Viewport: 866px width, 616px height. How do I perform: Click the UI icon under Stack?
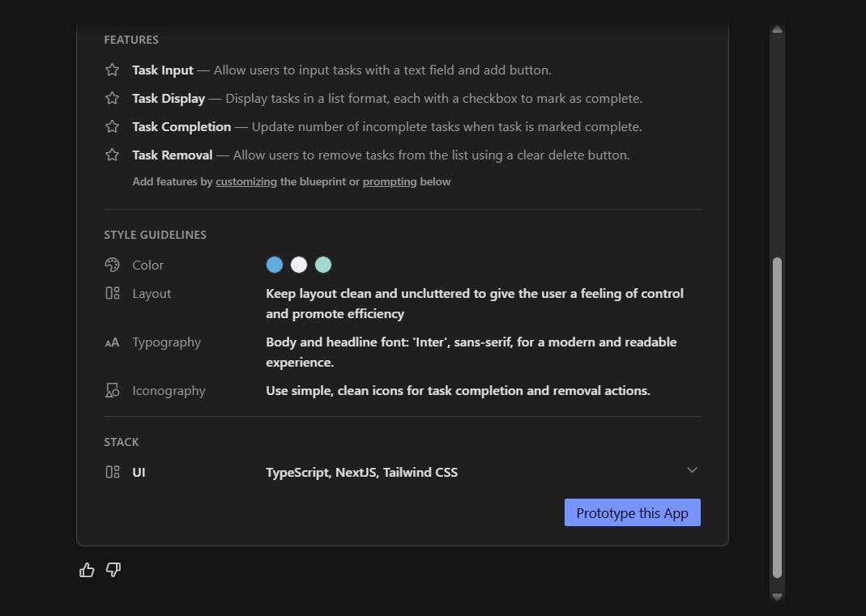112,471
